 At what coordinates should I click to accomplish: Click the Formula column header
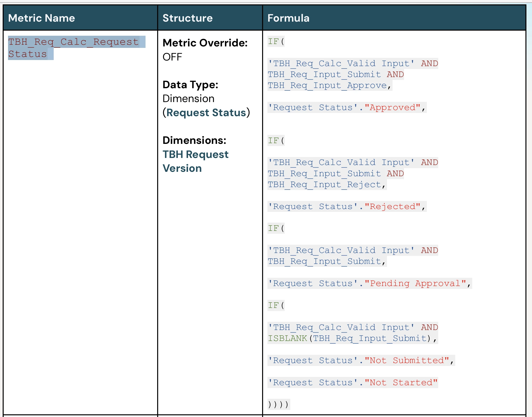[x=288, y=18]
